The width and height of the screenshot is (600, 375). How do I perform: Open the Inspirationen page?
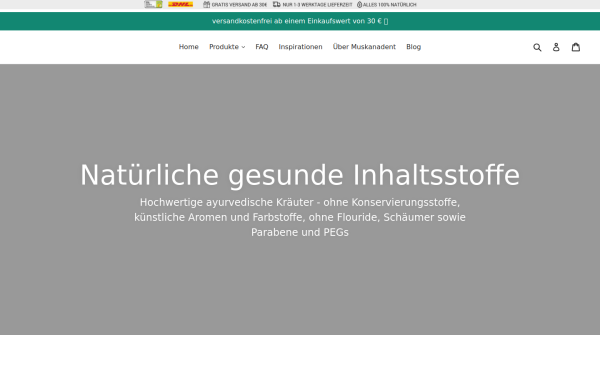click(x=300, y=47)
